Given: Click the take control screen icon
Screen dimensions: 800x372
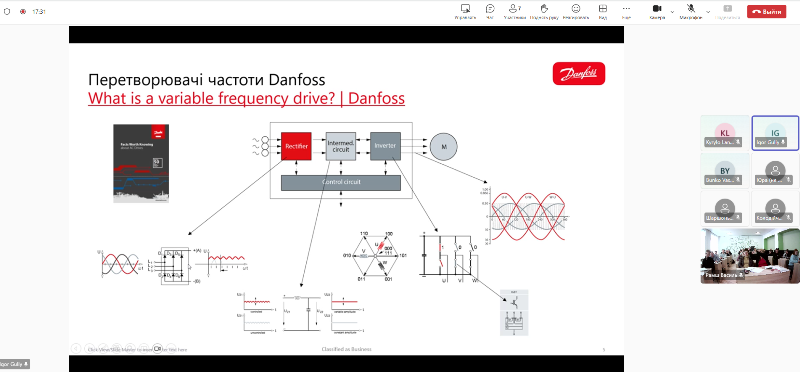Looking at the screenshot, I should coord(465,11).
